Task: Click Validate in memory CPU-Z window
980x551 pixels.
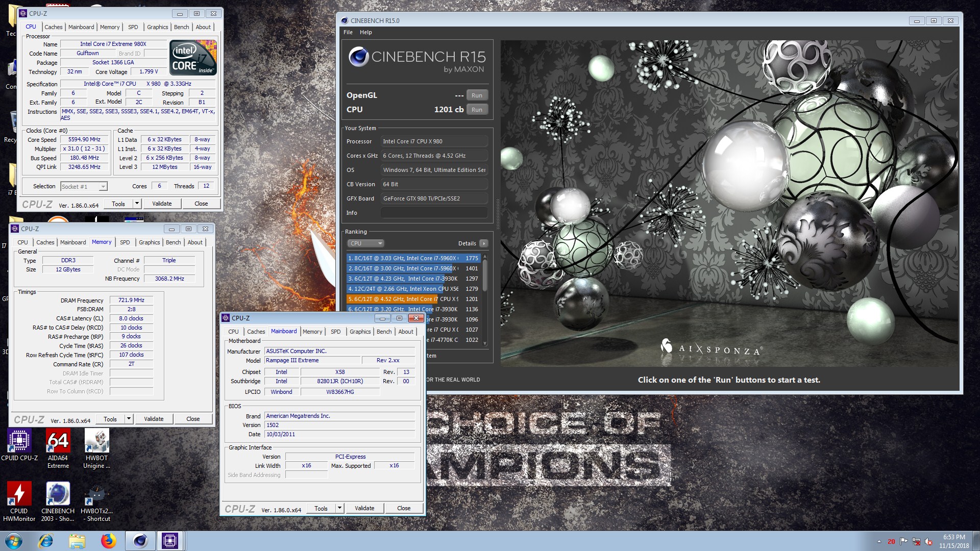Action: coord(154,419)
